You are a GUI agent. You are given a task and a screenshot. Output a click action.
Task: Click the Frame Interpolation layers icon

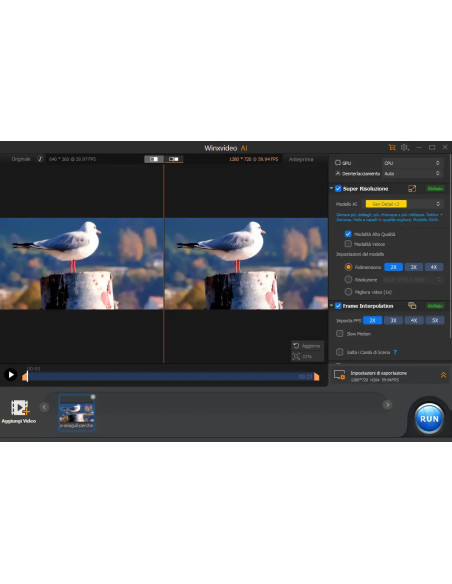pos(412,306)
